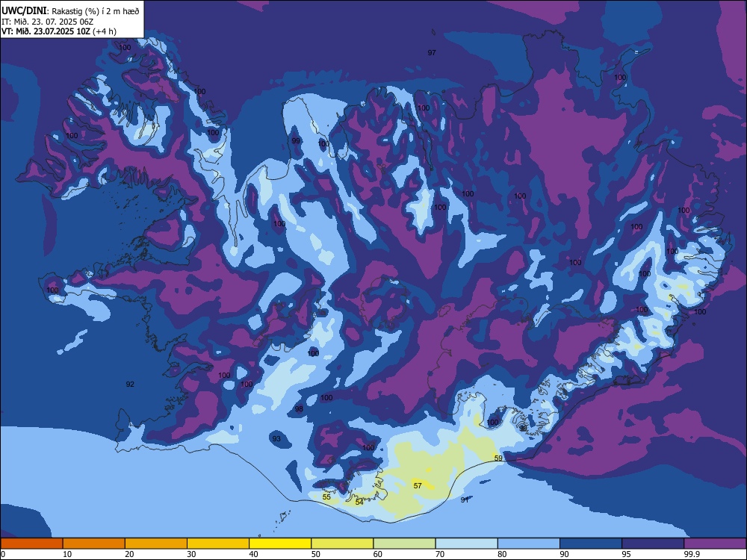Click the "UWC/DINI" title text

click(24, 11)
